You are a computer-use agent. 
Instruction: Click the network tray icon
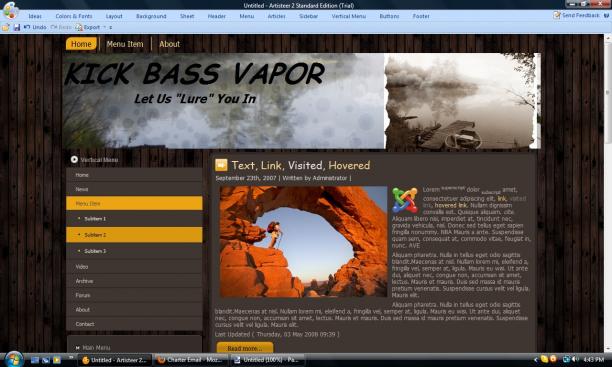566,359
